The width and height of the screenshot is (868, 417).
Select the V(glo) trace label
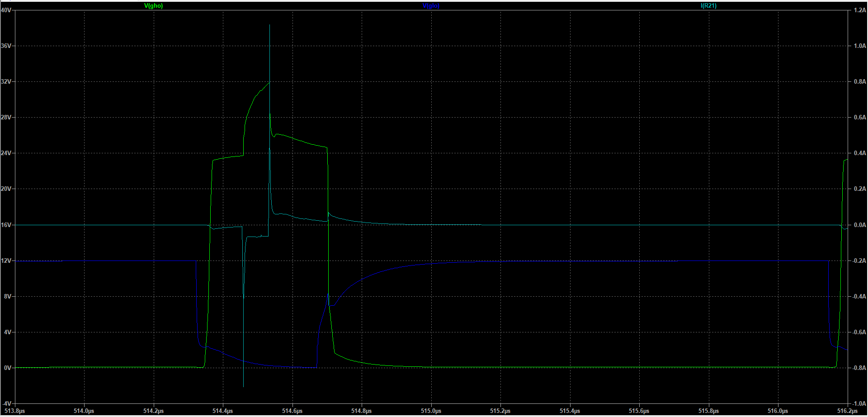pos(431,6)
